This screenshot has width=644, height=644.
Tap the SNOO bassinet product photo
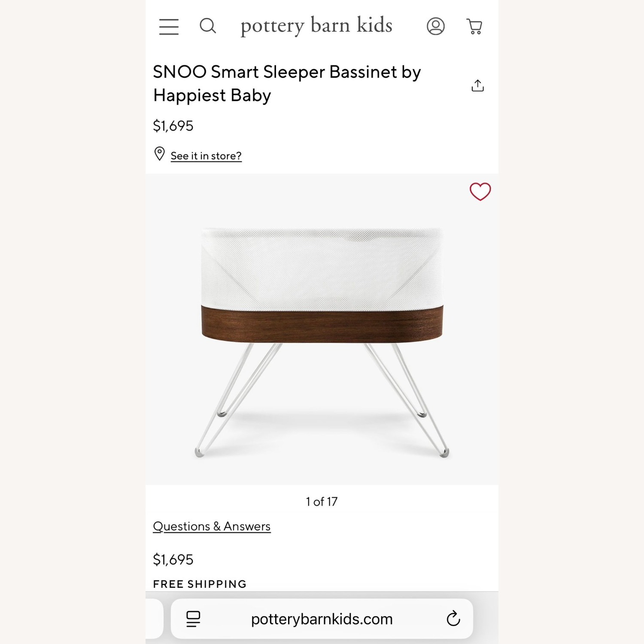click(x=322, y=339)
